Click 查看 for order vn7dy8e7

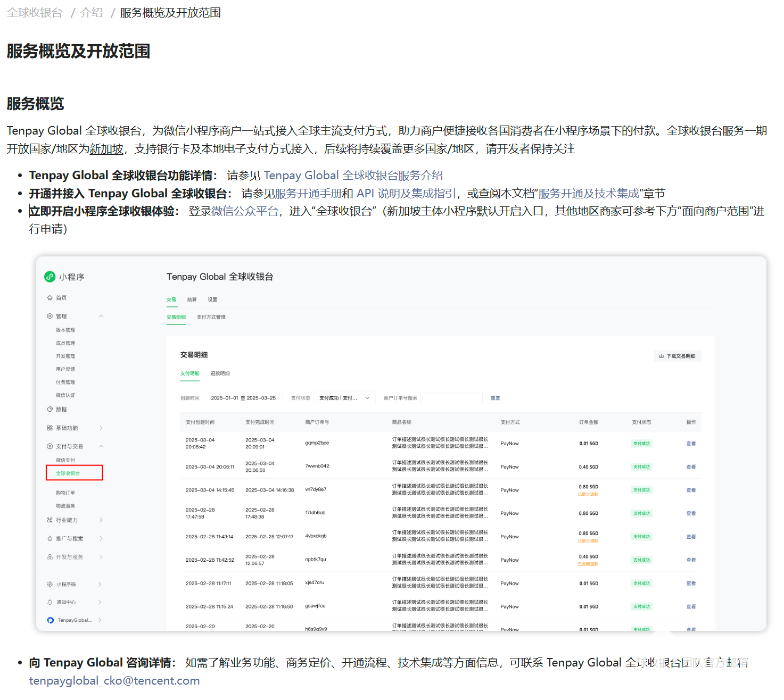[691, 490]
